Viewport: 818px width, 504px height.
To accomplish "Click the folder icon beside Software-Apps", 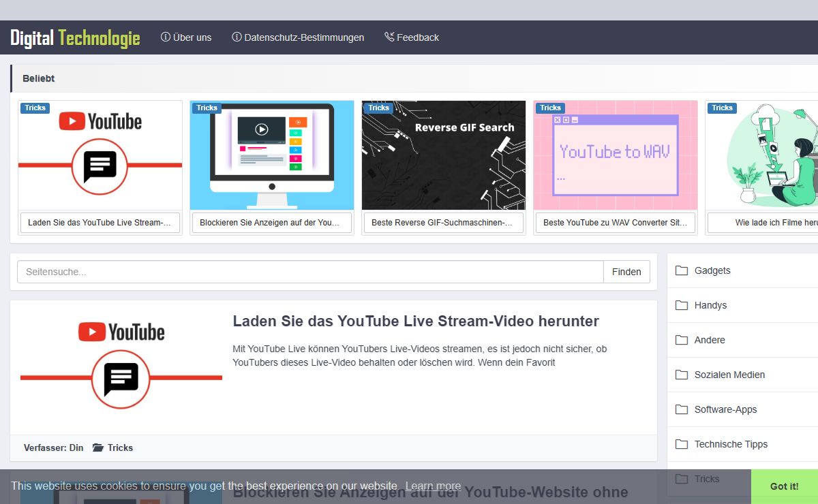I will pyautogui.click(x=682, y=409).
